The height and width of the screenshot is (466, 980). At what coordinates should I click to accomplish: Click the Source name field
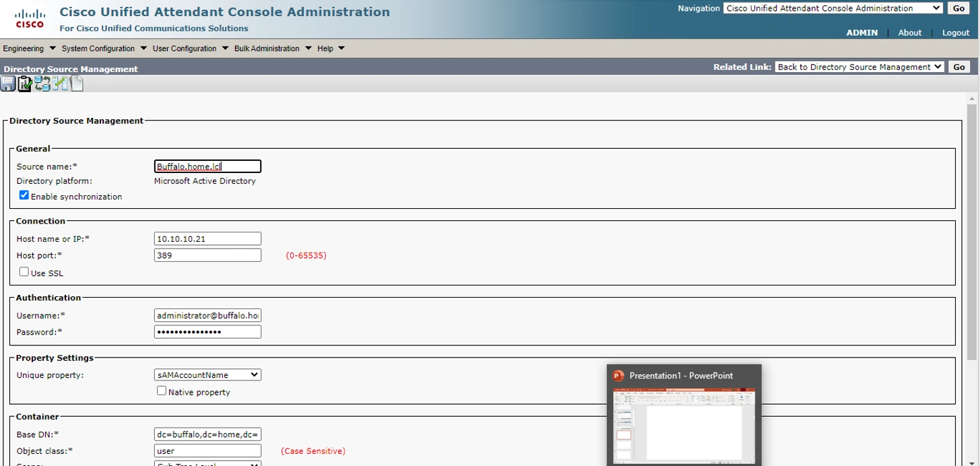[x=207, y=166]
